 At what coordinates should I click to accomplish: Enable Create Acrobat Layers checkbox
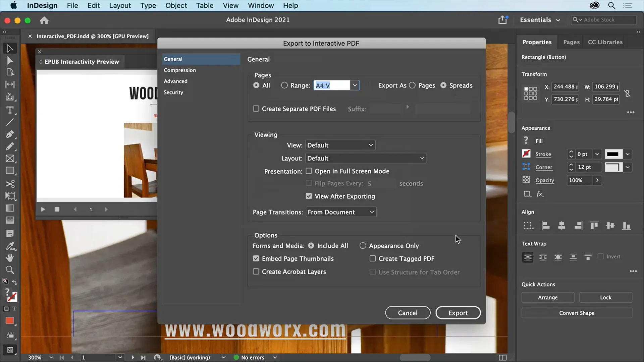[256, 271]
